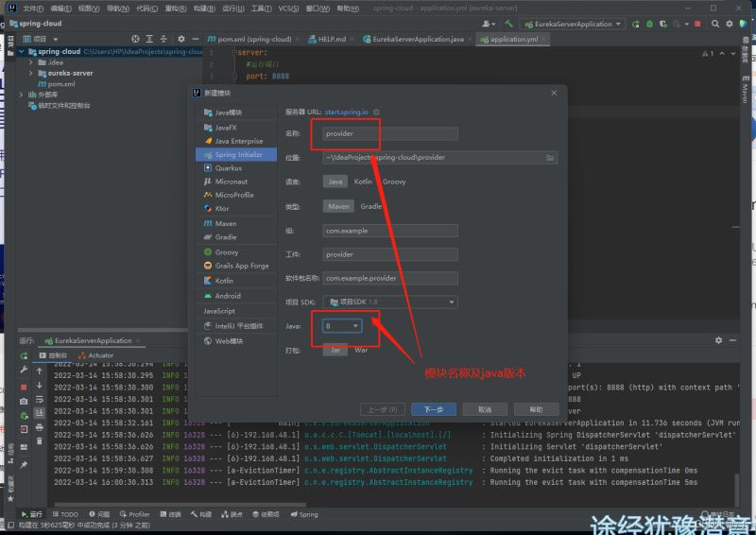756x535 pixels.
Task: Choose Gradle as the build type
Action: [371, 206]
